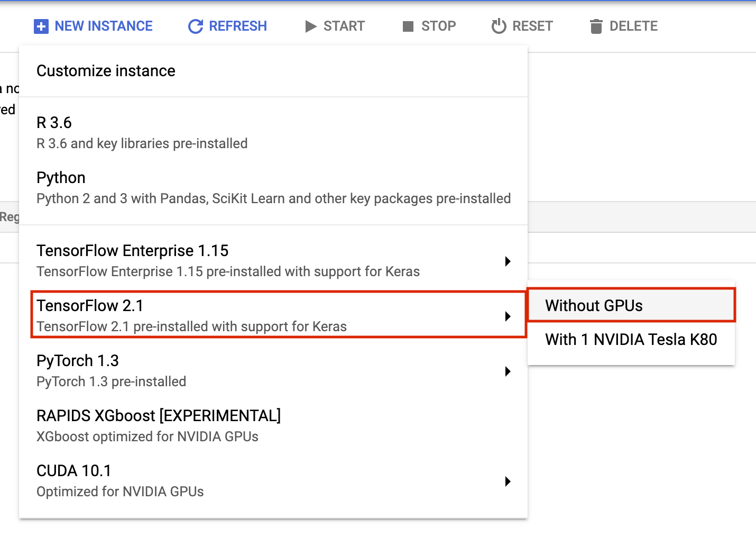Choose Without GPUs from the submenu
The image size is (756, 546).
[631, 305]
